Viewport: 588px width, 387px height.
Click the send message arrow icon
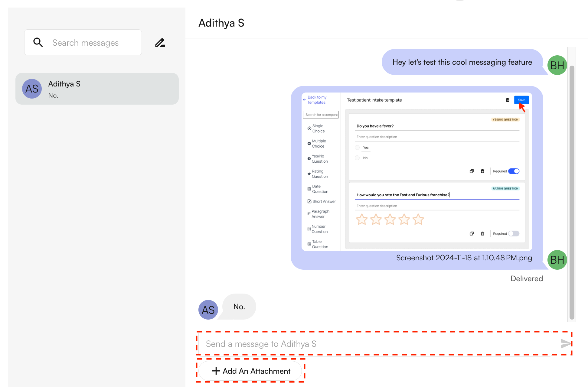pos(565,344)
